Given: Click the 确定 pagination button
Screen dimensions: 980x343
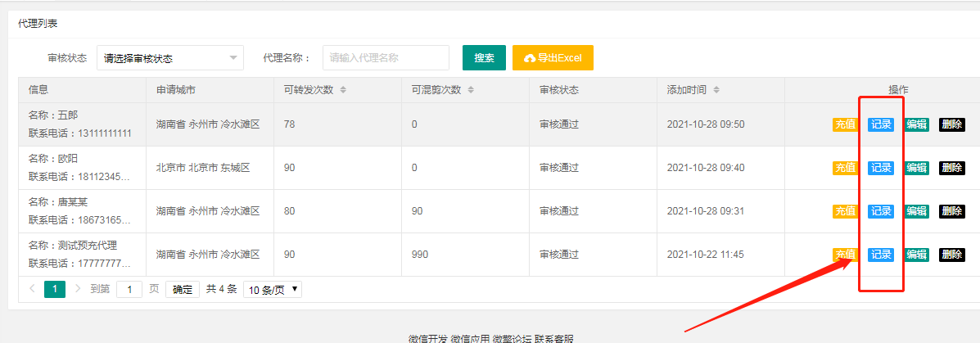Looking at the screenshot, I should [183, 289].
